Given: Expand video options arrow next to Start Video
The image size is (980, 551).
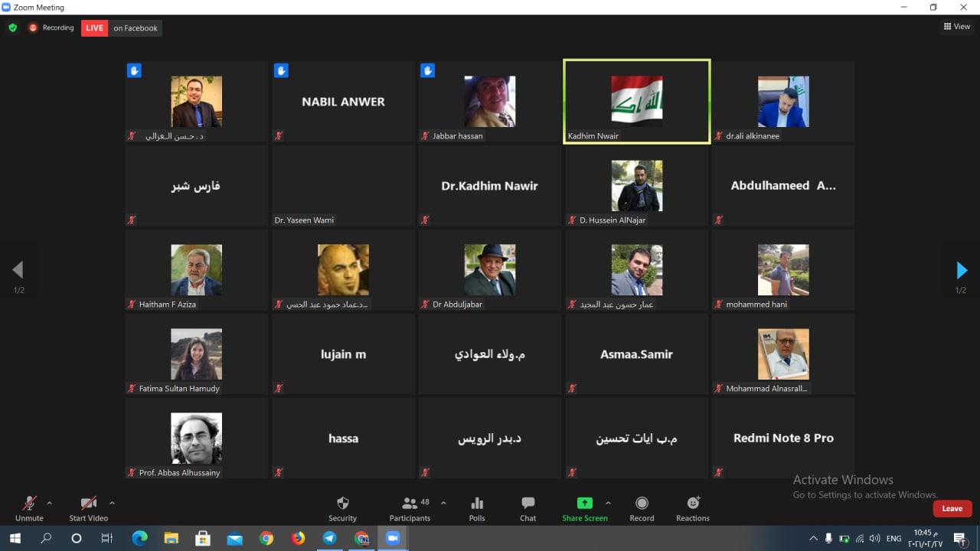Looking at the screenshot, I should coord(112,504).
